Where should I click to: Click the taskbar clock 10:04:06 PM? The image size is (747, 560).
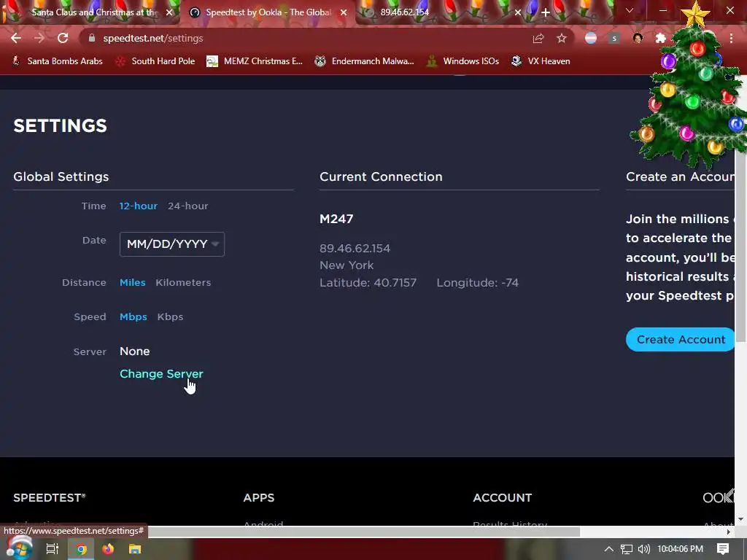click(x=681, y=549)
